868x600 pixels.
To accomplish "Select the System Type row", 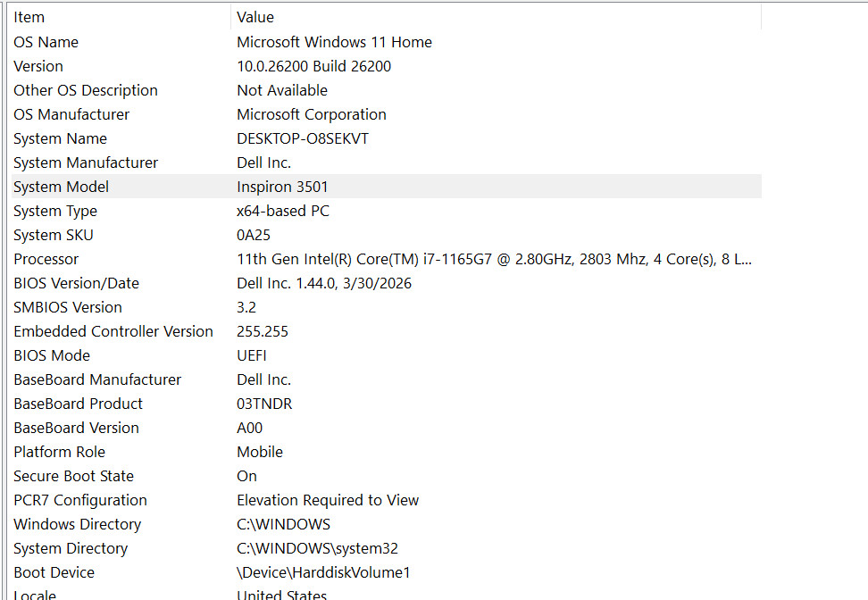I will (x=387, y=211).
